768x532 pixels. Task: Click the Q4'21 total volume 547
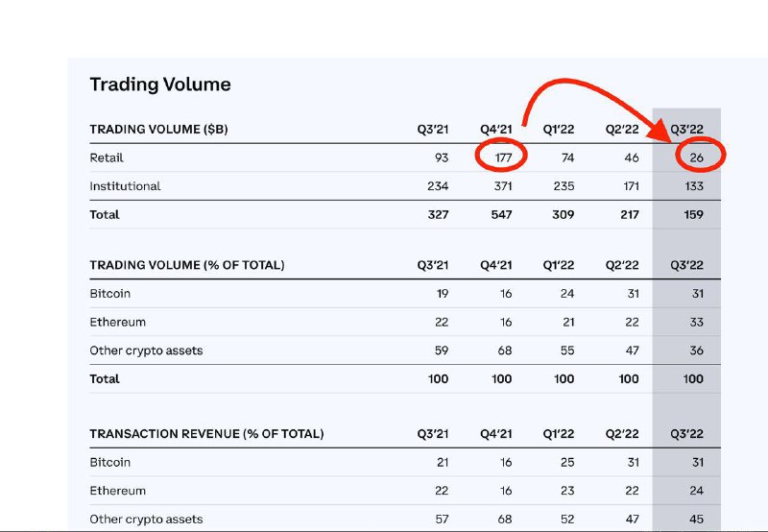pos(501,214)
